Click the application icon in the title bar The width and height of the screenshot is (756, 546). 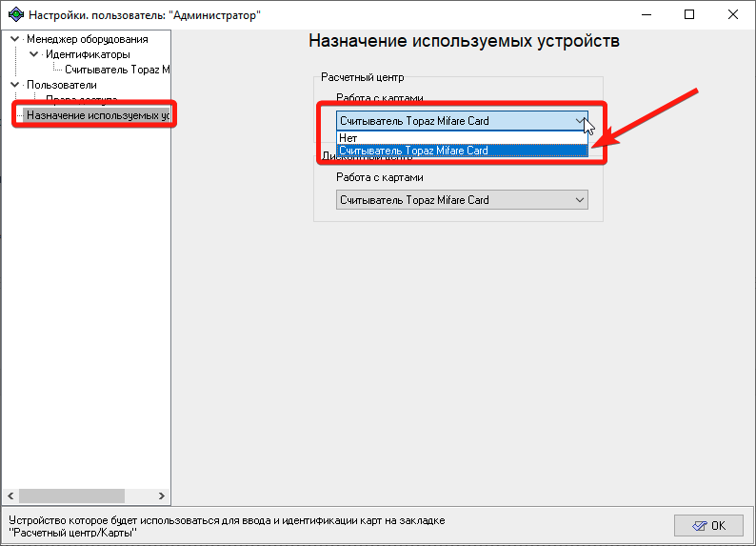[x=16, y=14]
